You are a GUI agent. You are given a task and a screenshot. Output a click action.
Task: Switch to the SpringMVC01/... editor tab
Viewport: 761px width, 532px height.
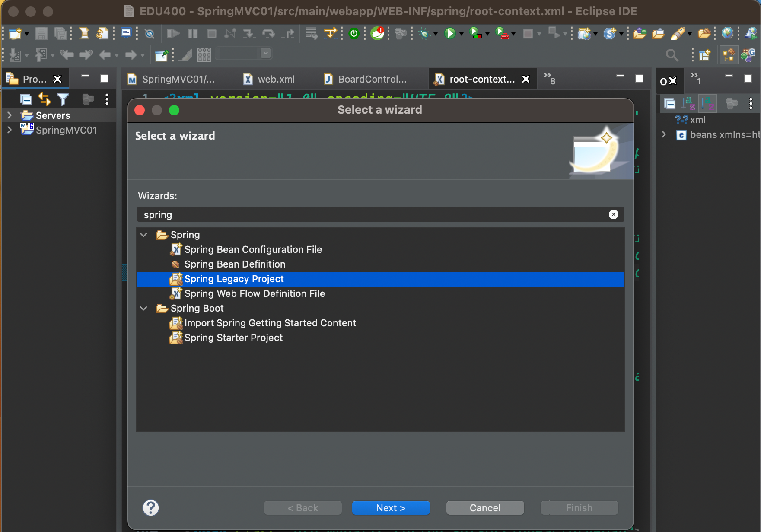pyautogui.click(x=172, y=79)
